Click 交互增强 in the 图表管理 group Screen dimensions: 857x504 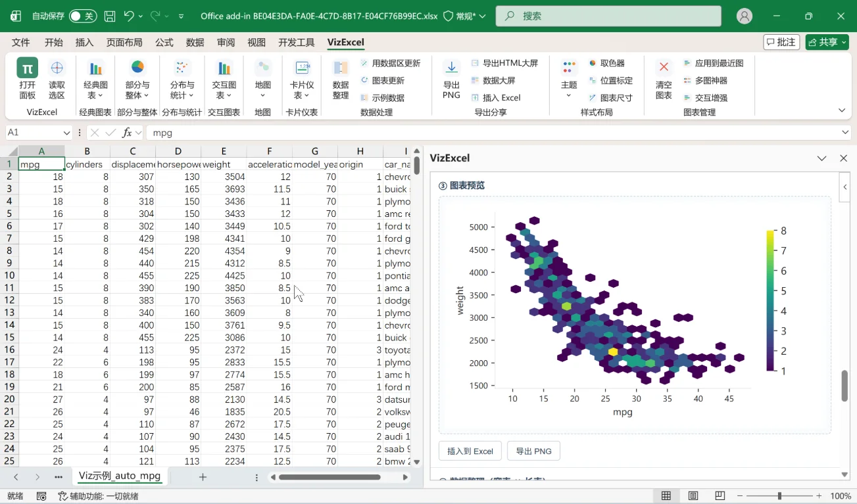click(705, 97)
